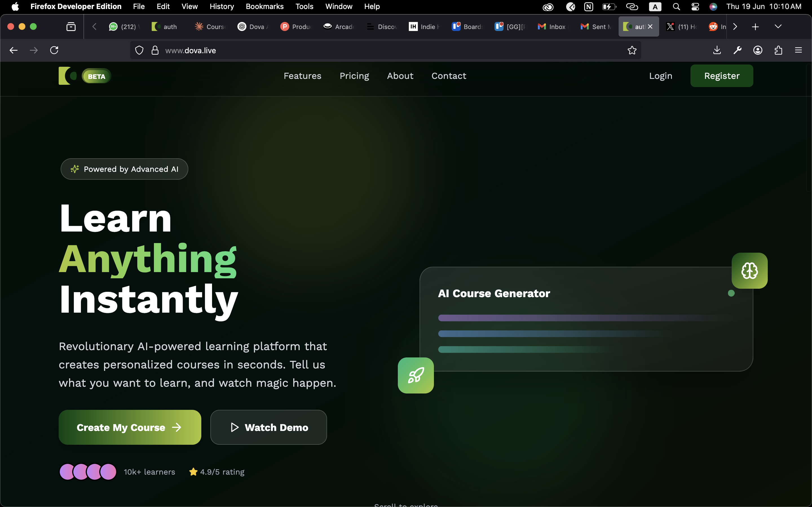Viewport: 812px width, 507px height.
Task: Click the Dova logo in the navbar
Action: click(67, 76)
